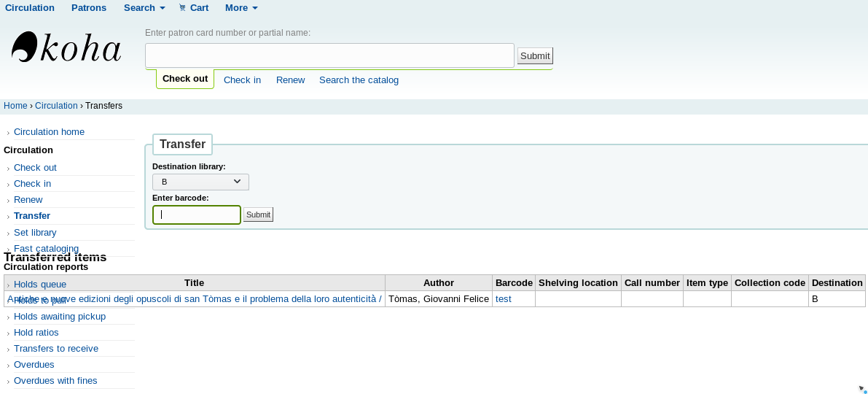Go to Home breadcrumb link
The height and width of the screenshot is (394, 868).
pyautogui.click(x=15, y=106)
